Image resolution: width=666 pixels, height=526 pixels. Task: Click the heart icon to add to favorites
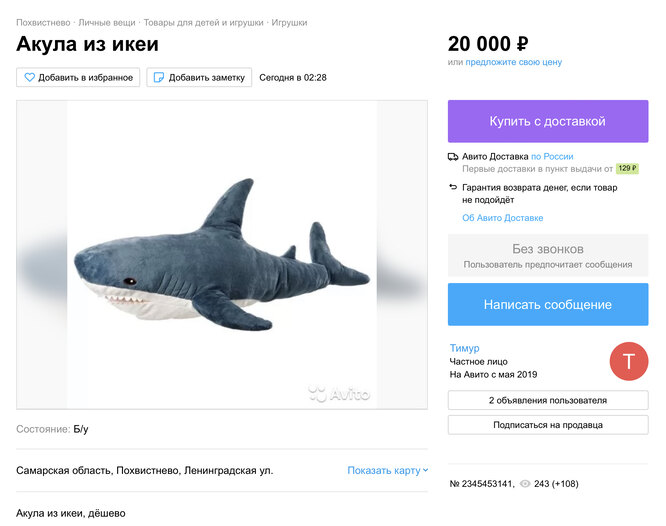click(x=29, y=77)
